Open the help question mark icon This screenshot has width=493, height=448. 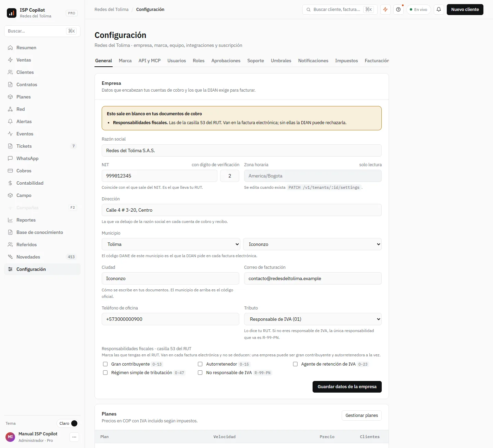(x=398, y=10)
